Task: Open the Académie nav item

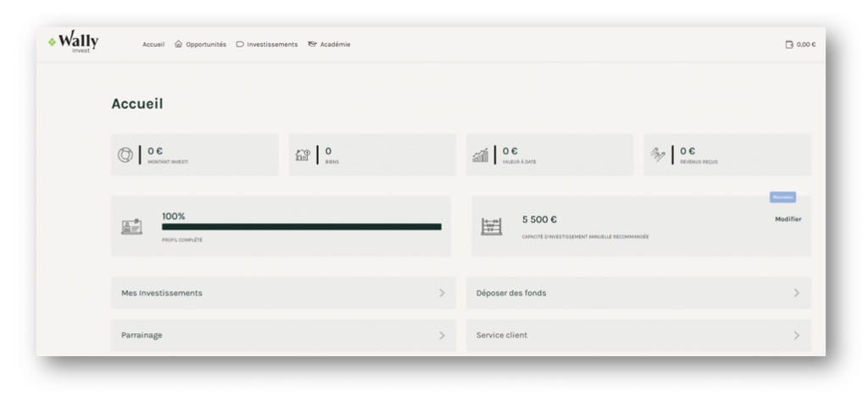Action: 335,44
